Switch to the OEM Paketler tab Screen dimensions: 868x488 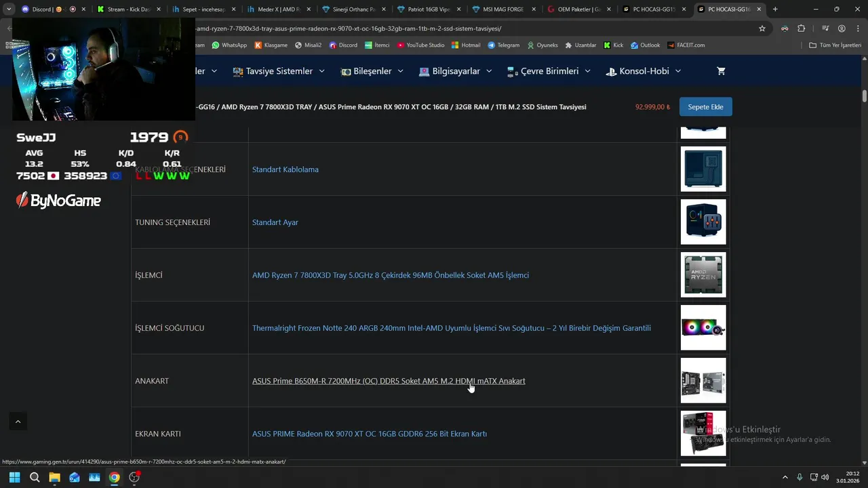coord(578,9)
